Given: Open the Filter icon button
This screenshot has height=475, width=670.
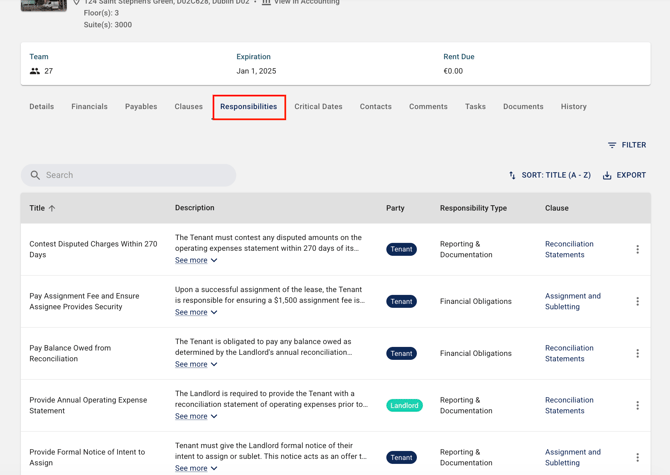Looking at the screenshot, I should point(612,145).
